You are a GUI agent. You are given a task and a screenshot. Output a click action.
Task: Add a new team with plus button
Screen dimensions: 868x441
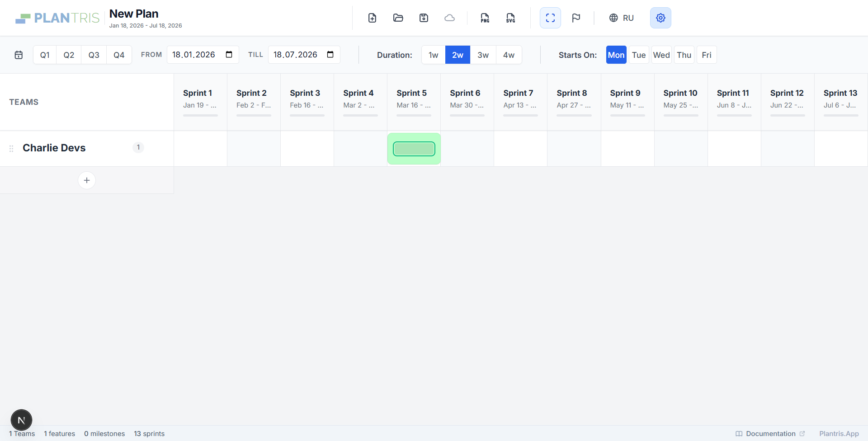click(x=87, y=180)
